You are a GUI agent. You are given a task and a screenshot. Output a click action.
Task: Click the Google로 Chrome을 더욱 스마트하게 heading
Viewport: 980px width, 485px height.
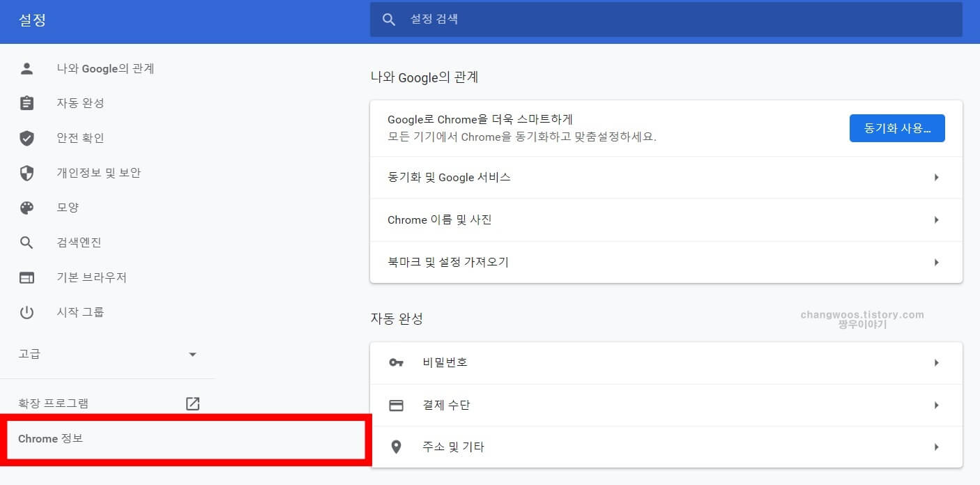point(480,120)
